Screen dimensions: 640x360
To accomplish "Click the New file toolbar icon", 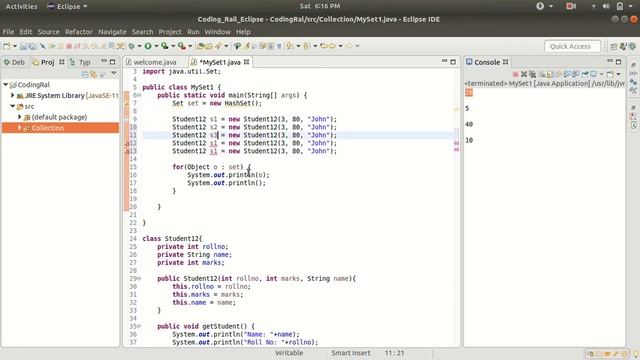I will pyautogui.click(x=6, y=46).
